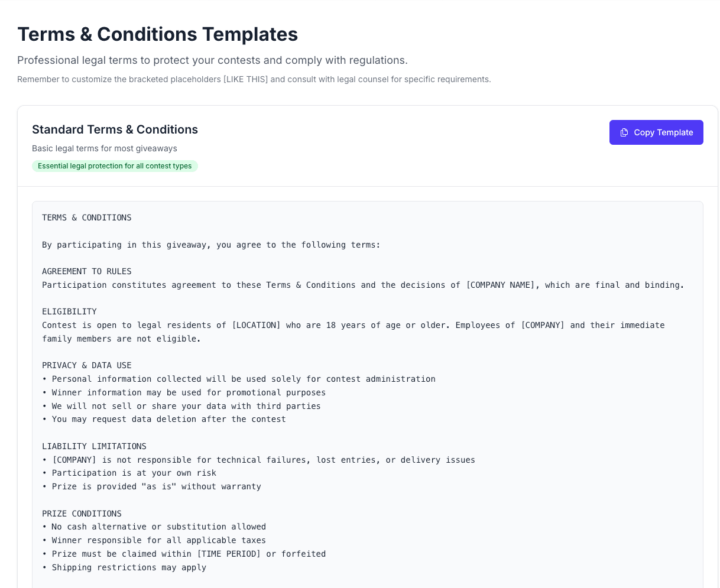The image size is (720, 588).
Task: Click the ELIGIBILITY section heading
Action: click(x=69, y=311)
